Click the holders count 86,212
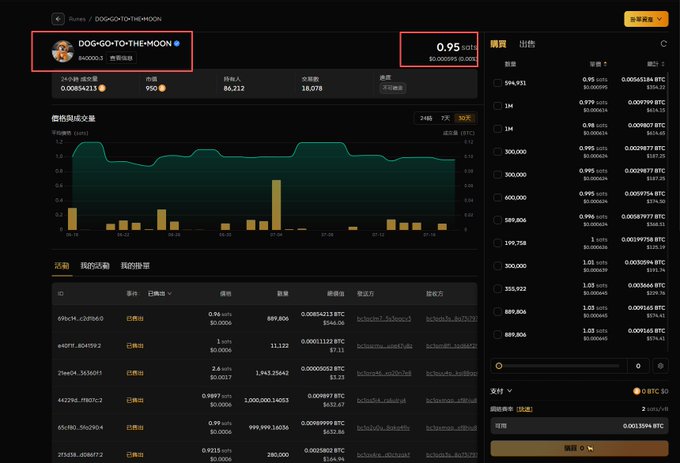680x463 pixels. pyautogui.click(x=234, y=88)
